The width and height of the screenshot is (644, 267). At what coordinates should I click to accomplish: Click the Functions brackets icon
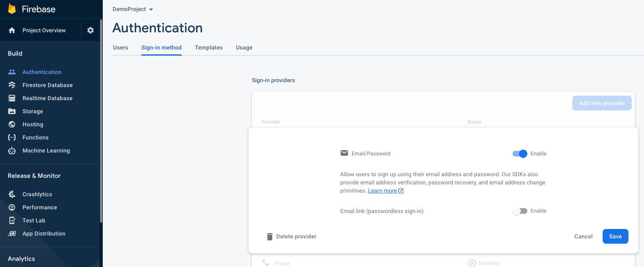click(12, 137)
